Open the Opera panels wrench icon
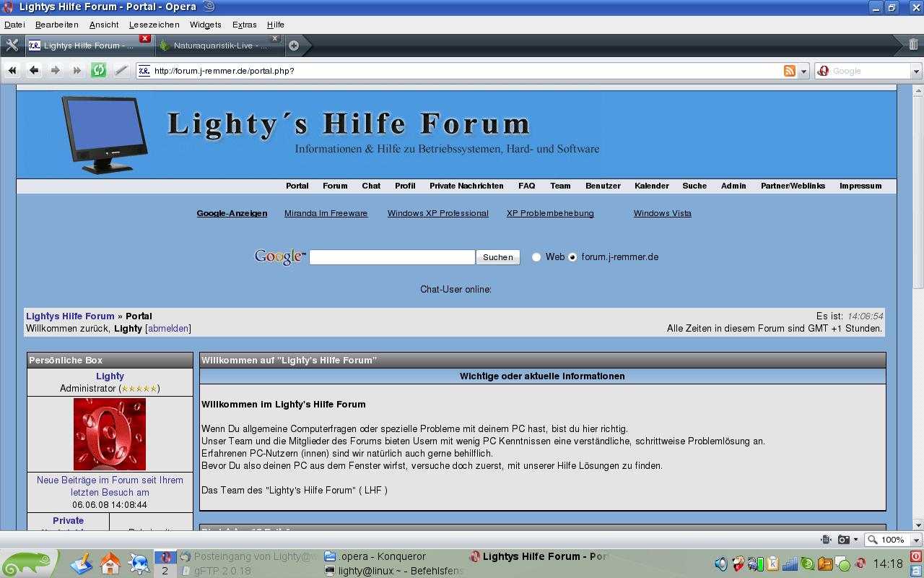The width and height of the screenshot is (924, 578). (12, 45)
